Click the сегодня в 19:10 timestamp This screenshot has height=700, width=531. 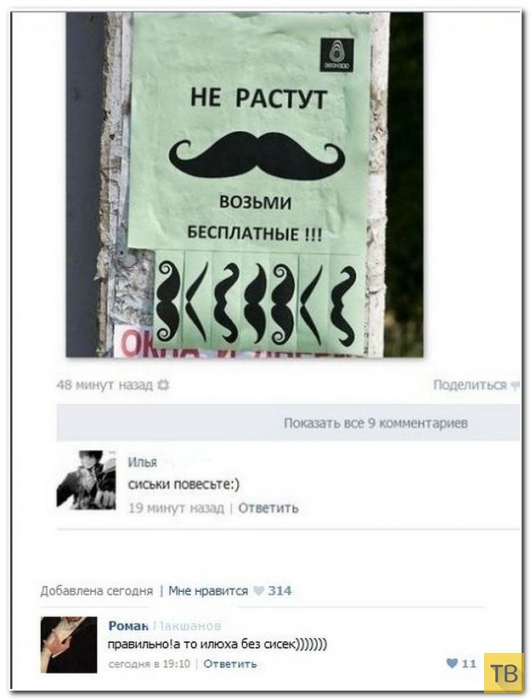click(x=149, y=664)
